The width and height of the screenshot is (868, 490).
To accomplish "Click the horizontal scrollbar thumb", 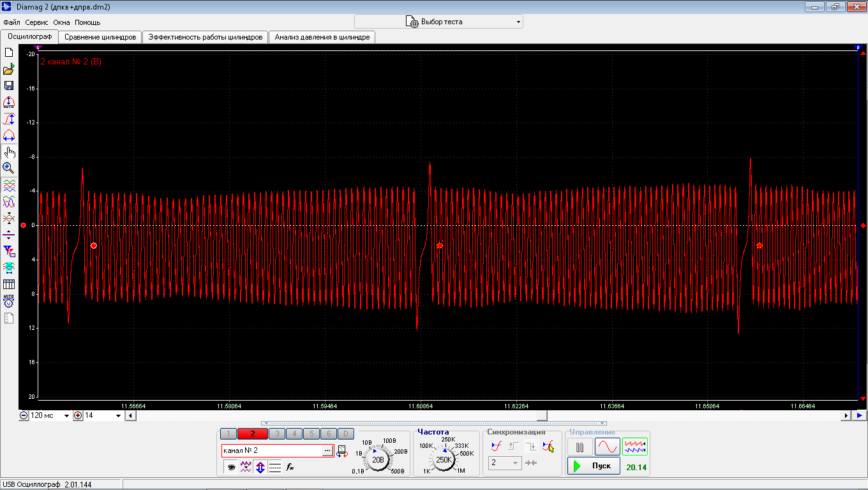I will (542, 415).
